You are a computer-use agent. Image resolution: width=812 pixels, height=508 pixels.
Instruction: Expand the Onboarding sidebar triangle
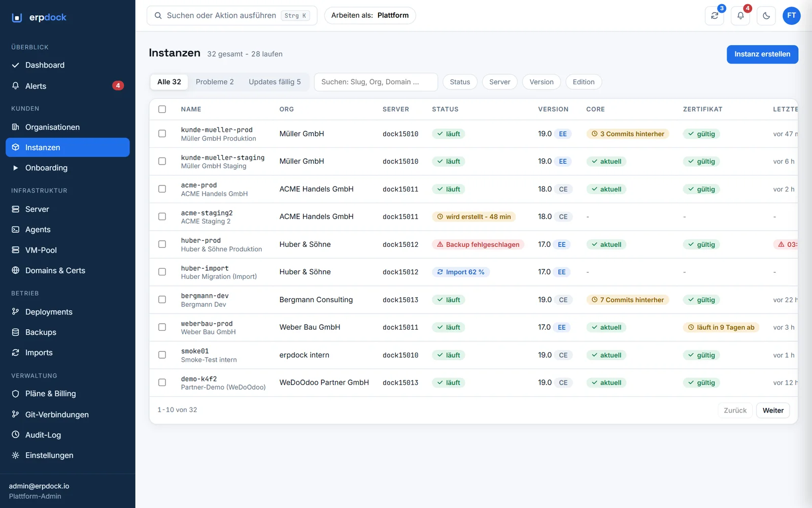coord(16,168)
